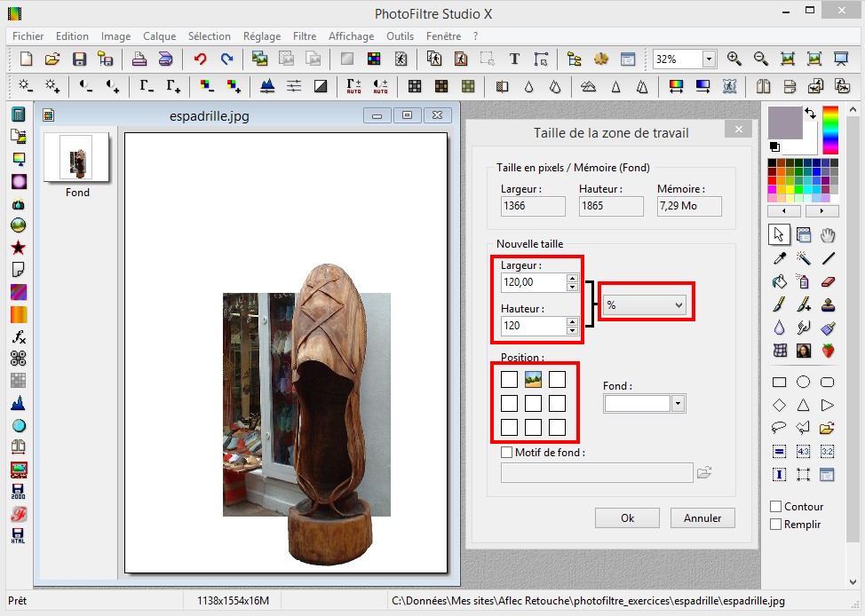Choose the Rectangle selection shape
This screenshot has height=616, width=865.
[779, 383]
